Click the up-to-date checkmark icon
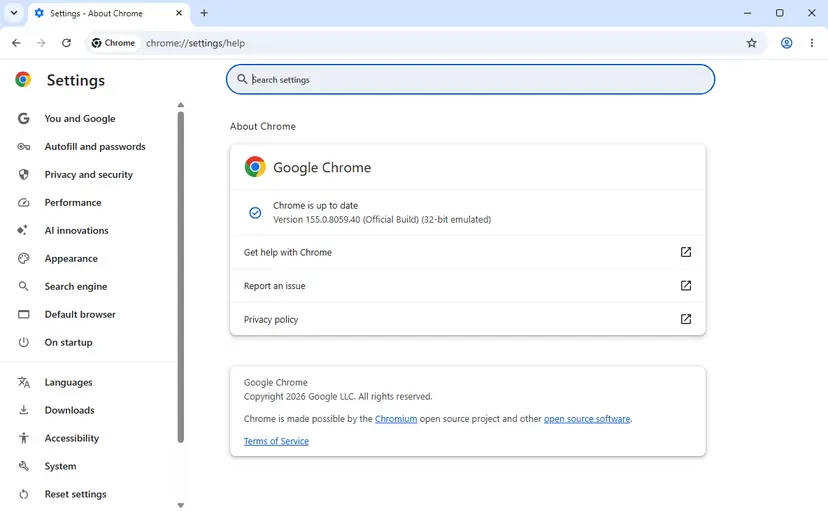Image resolution: width=828 pixels, height=511 pixels. (x=255, y=213)
